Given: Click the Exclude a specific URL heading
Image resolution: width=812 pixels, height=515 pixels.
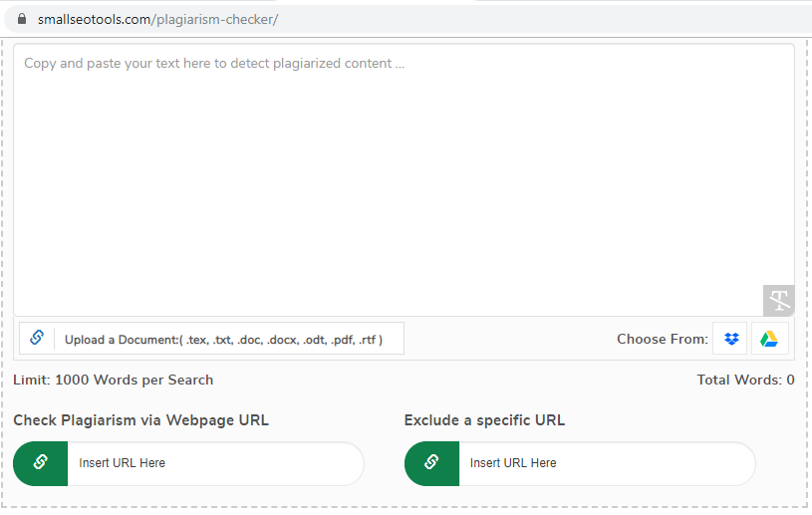Looking at the screenshot, I should (x=484, y=420).
